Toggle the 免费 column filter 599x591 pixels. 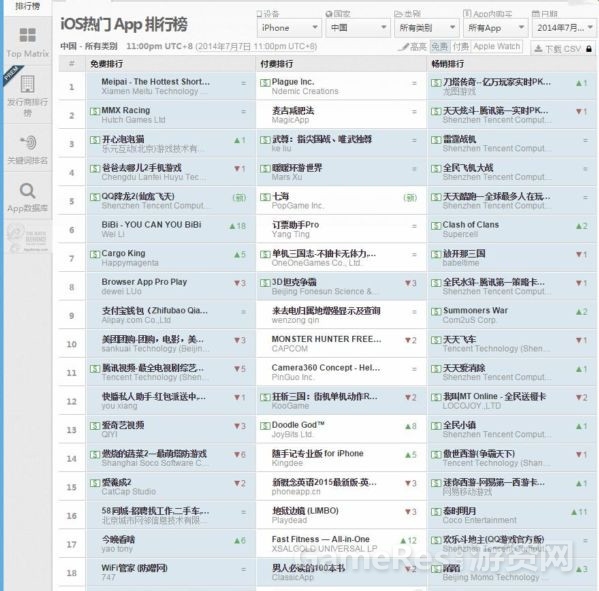click(x=439, y=47)
